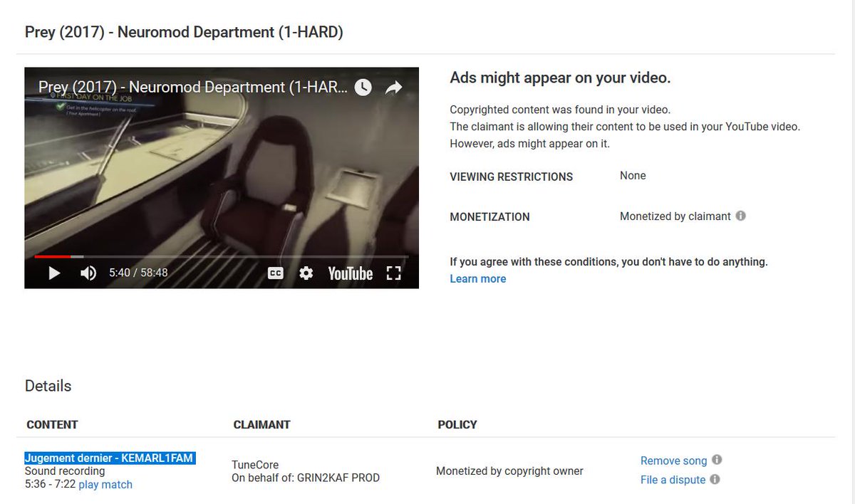Image resolution: width=855 pixels, height=504 pixels.
Task: Open video on YouTube via logo
Action: pos(350,273)
